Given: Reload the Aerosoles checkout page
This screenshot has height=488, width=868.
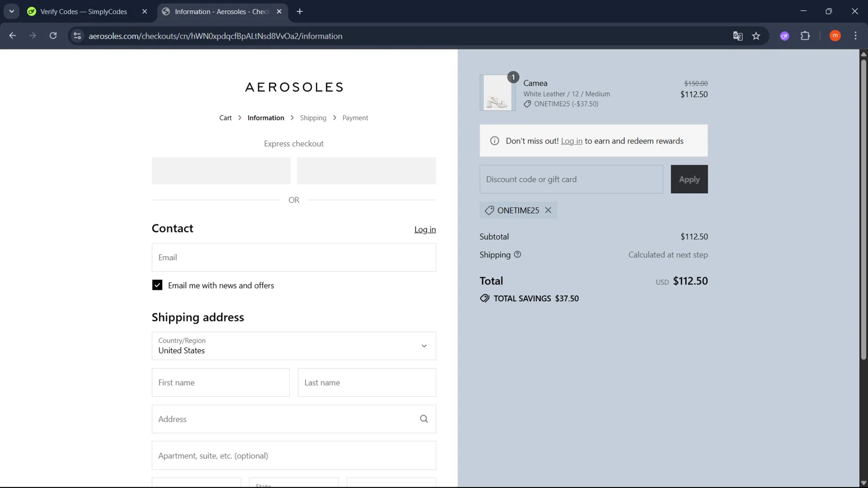Looking at the screenshot, I should [x=53, y=36].
